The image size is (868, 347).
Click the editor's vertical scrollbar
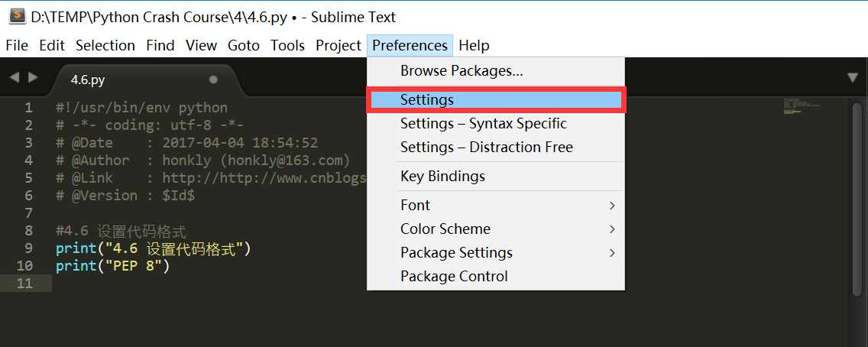coord(857,199)
